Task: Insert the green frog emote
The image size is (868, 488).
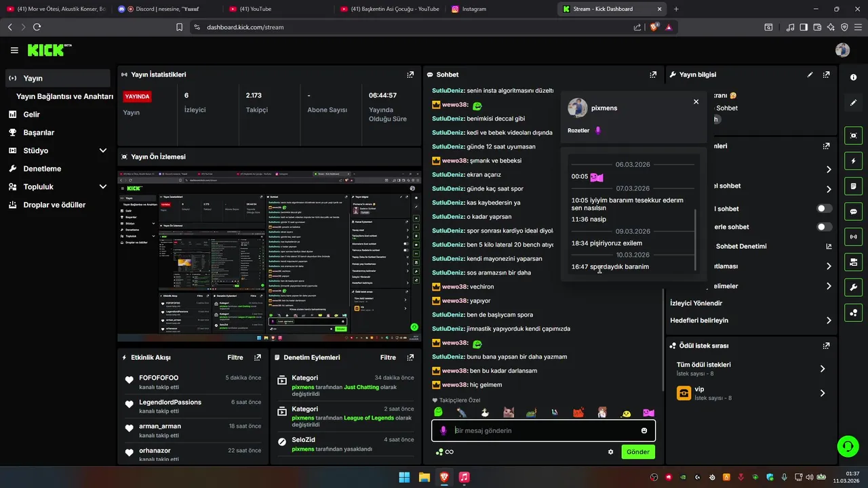Action: pos(439,412)
